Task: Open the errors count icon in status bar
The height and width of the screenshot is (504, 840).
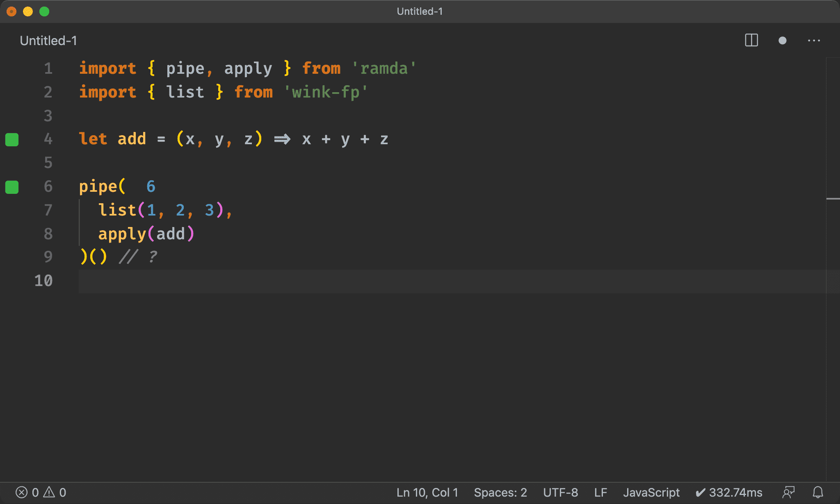Action: (x=22, y=492)
